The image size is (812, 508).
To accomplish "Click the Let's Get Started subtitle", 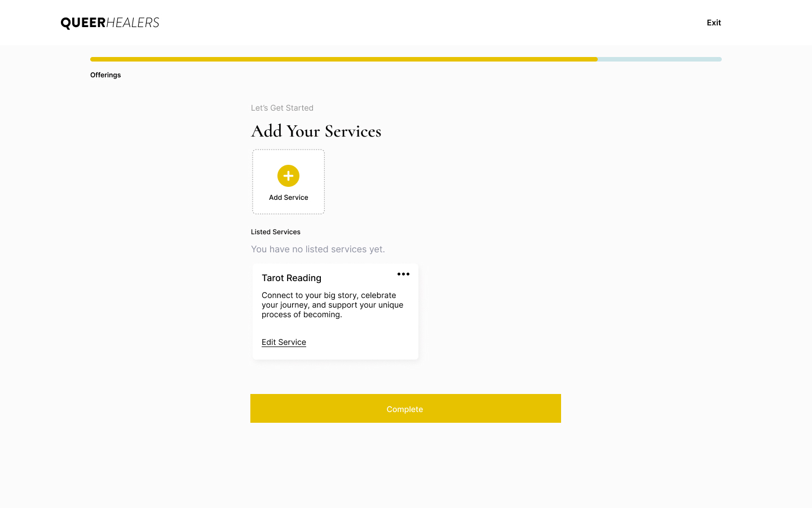I will click(x=282, y=108).
